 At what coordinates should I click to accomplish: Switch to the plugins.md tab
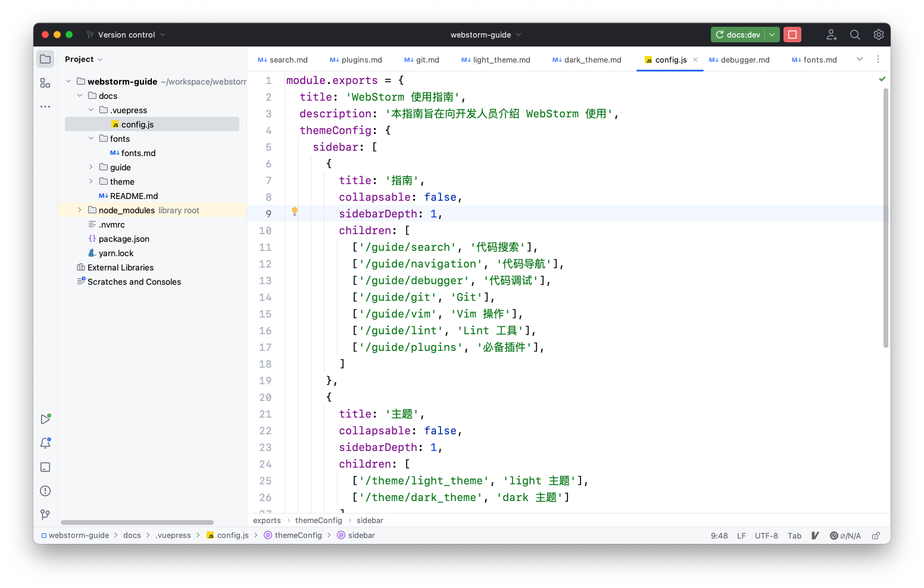(356, 60)
